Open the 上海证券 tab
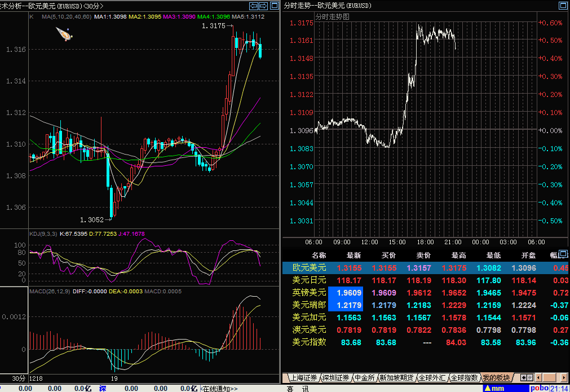The height and width of the screenshot is (392, 570). (x=302, y=377)
